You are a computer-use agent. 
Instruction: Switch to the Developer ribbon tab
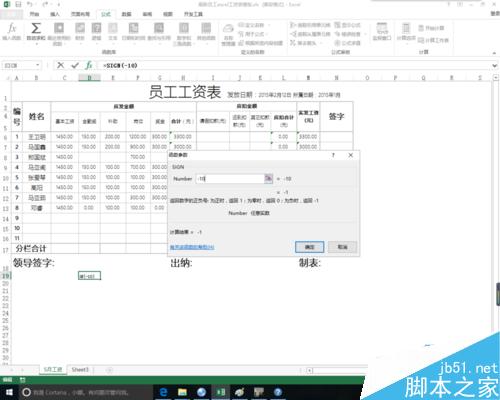tap(193, 14)
